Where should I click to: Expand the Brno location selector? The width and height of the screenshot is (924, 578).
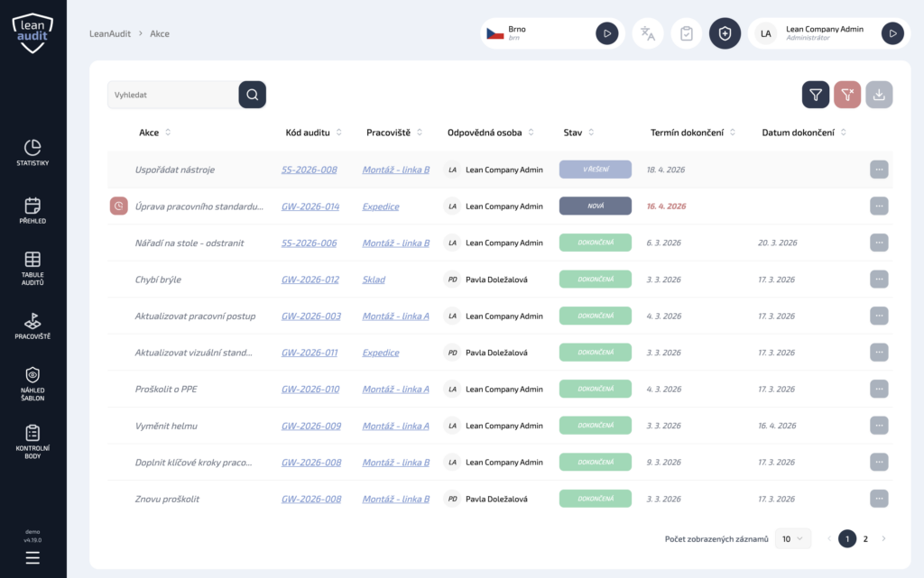607,33
